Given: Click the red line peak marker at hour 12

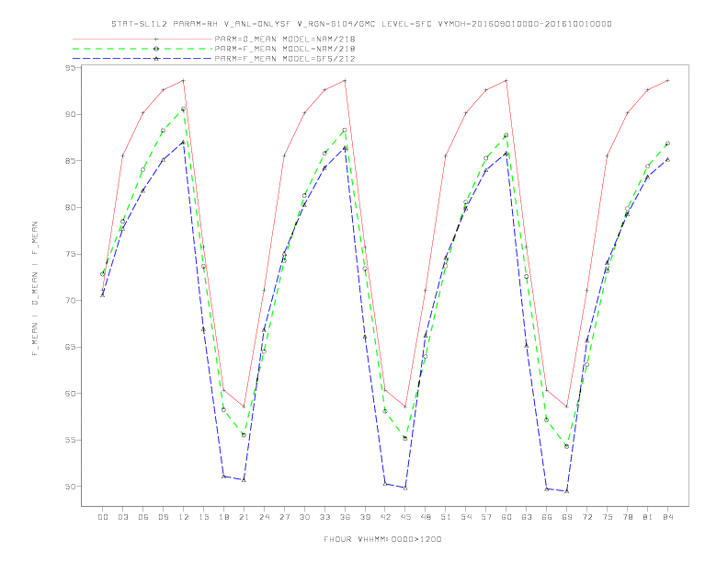Looking at the screenshot, I should [x=184, y=80].
